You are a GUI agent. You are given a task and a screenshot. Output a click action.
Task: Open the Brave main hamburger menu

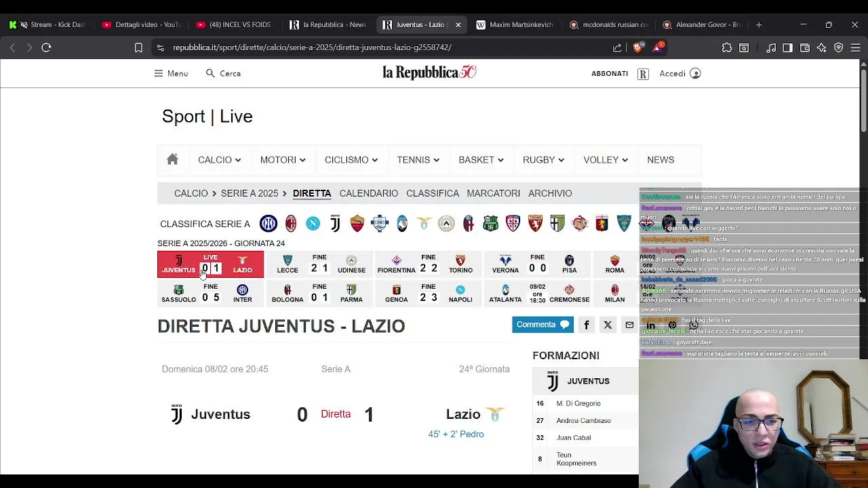(856, 47)
